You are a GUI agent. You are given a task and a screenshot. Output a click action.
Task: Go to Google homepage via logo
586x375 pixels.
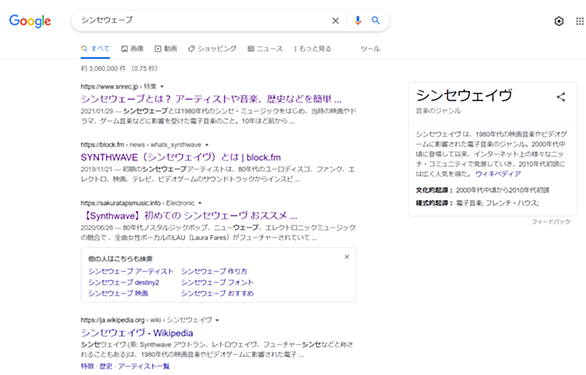point(30,21)
